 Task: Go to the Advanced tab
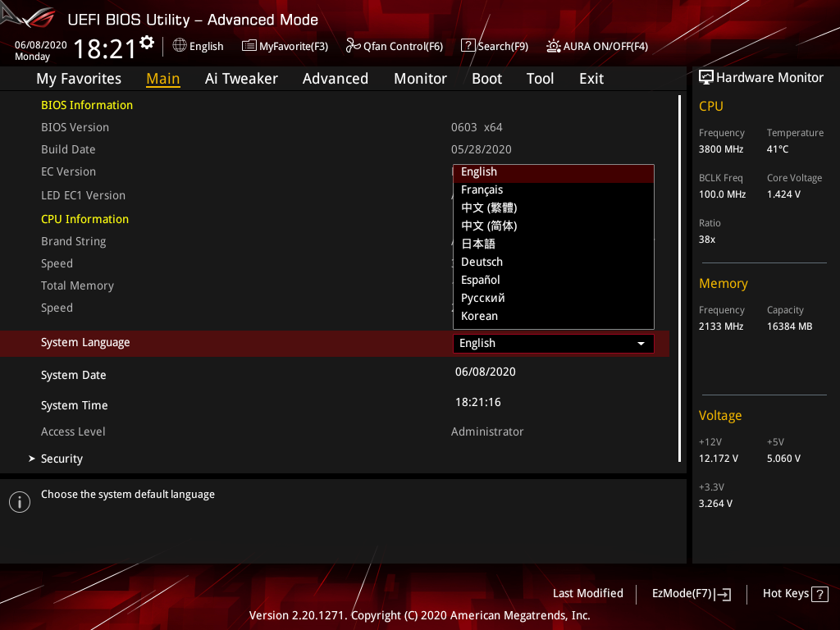coord(336,79)
